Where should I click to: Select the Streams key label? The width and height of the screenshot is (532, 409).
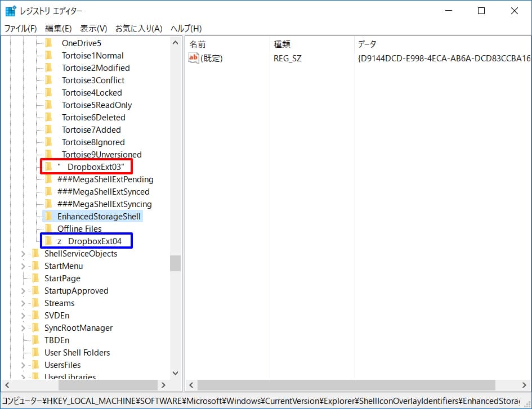pyautogui.click(x=59, y=303)
